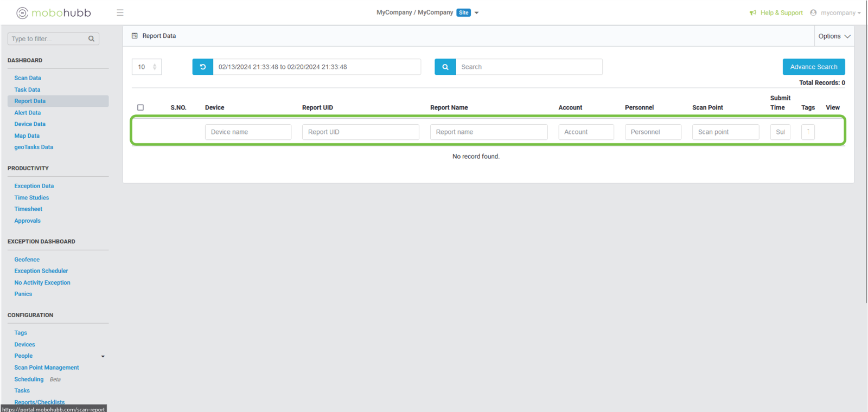This screenshot has width=868, height=412.
Task: Click the date range input field
Action: click(316, 67)
